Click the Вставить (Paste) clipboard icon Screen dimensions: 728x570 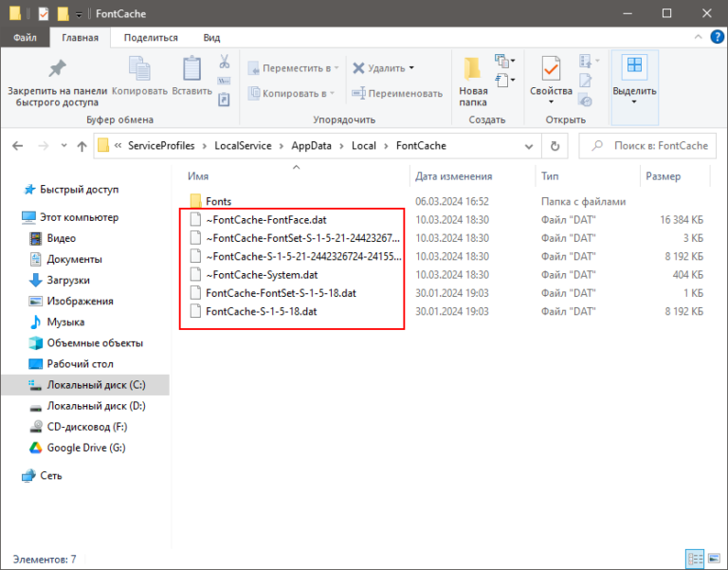(x=192, y=70)
